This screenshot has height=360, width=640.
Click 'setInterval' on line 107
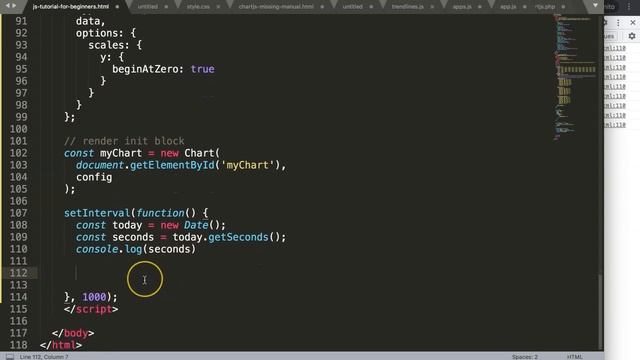pyautogui.click(x=97, y=213)
